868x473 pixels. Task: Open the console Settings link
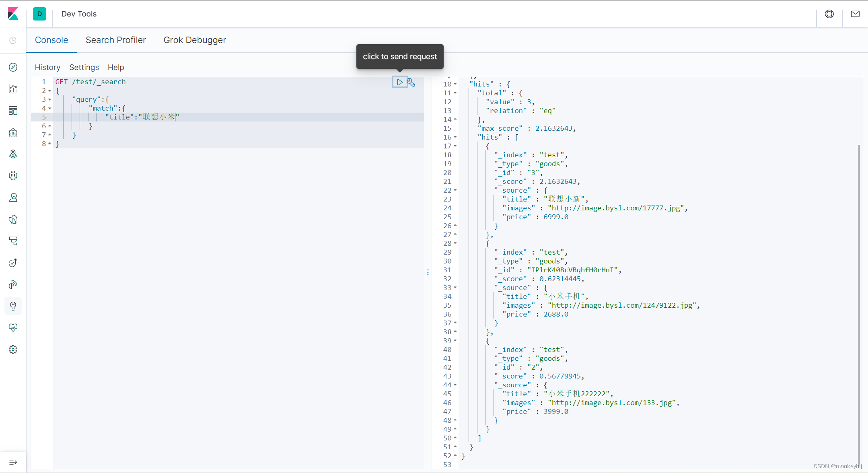point(84,67)
